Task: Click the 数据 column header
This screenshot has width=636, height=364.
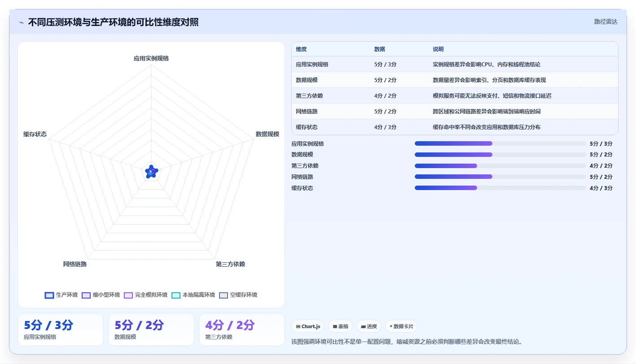Action: tap(379, 49)
